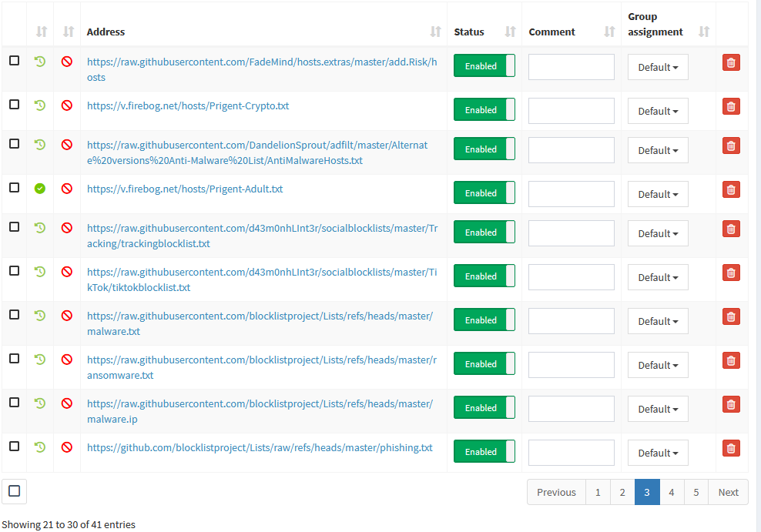
Task: Open the Default dropdown for phishing.txt row
Action: point(658,453)
